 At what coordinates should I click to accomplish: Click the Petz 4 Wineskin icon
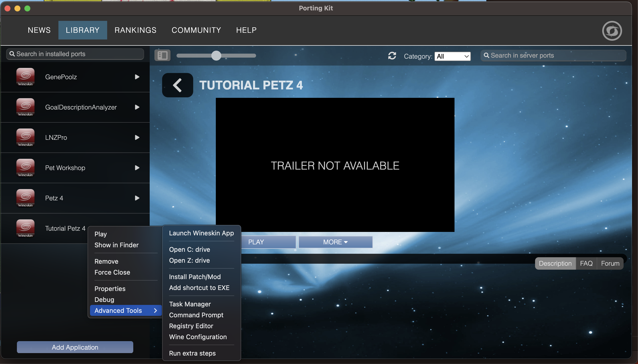tap(25, 198)
